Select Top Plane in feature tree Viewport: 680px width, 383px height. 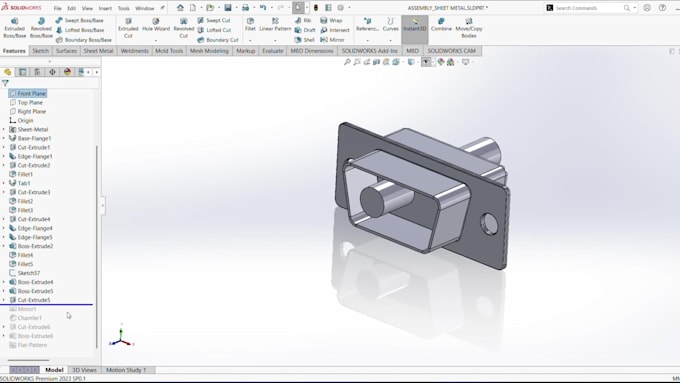pos(26,102)
